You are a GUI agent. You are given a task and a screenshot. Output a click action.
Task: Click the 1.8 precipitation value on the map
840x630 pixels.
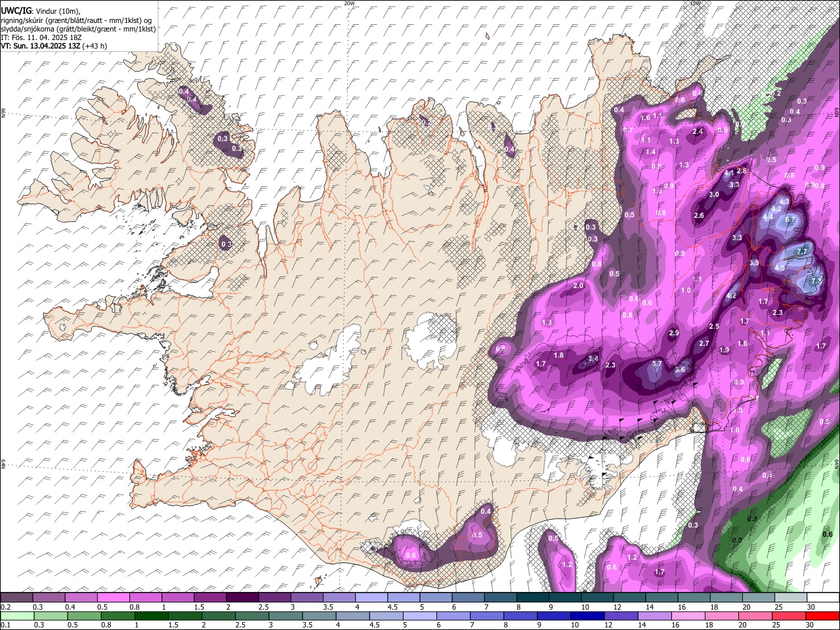point(558,356)
